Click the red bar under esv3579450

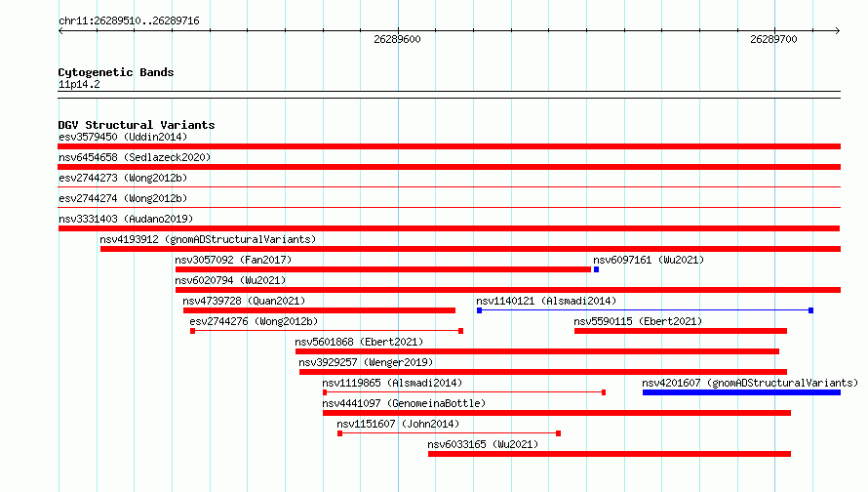449,146
